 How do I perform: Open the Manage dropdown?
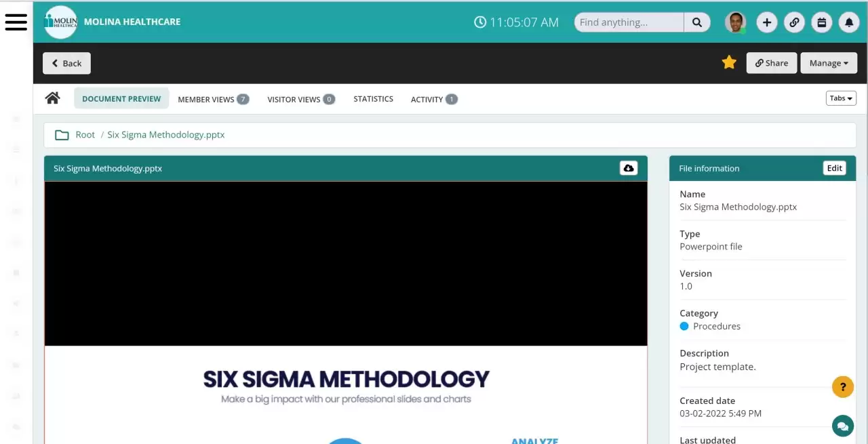pyautogui.click(x=828, y=62)
